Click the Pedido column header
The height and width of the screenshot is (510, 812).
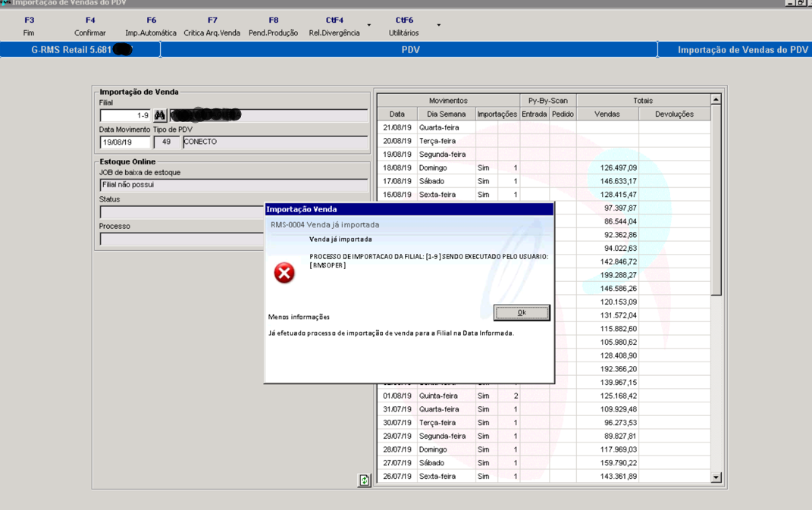[563, 114]
